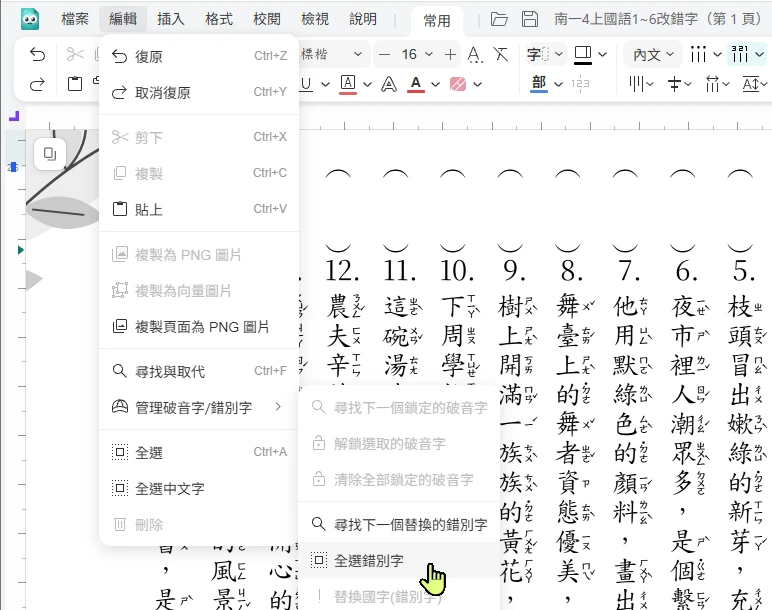Click the toolbar undo arrow icon
This screenshot has width=772, height=610.
tap(37, 54)
